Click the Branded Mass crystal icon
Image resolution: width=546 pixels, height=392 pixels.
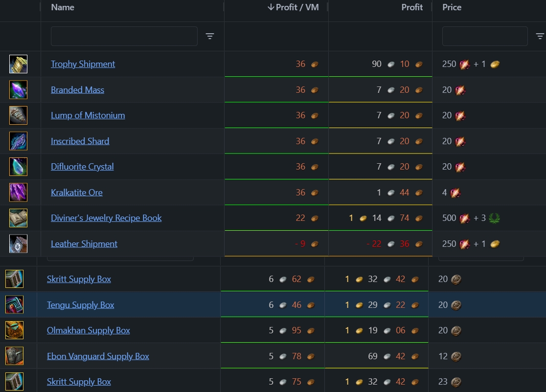(18, 90)
